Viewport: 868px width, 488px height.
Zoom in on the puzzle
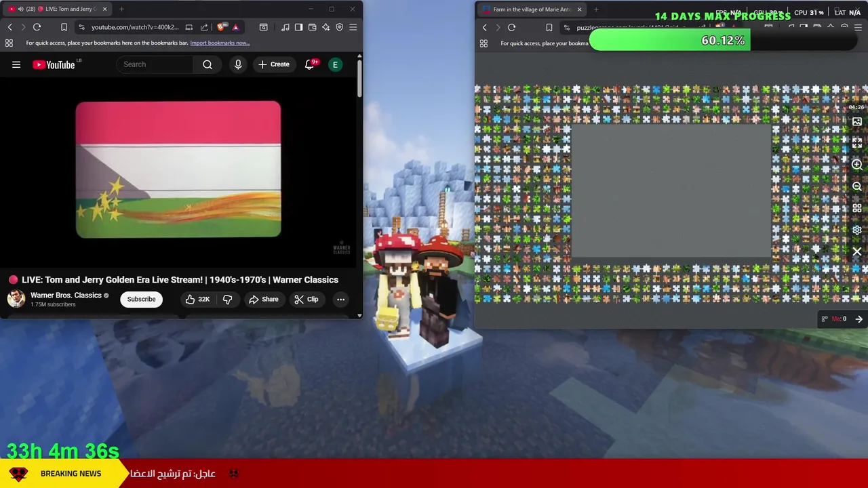(857, 165)
